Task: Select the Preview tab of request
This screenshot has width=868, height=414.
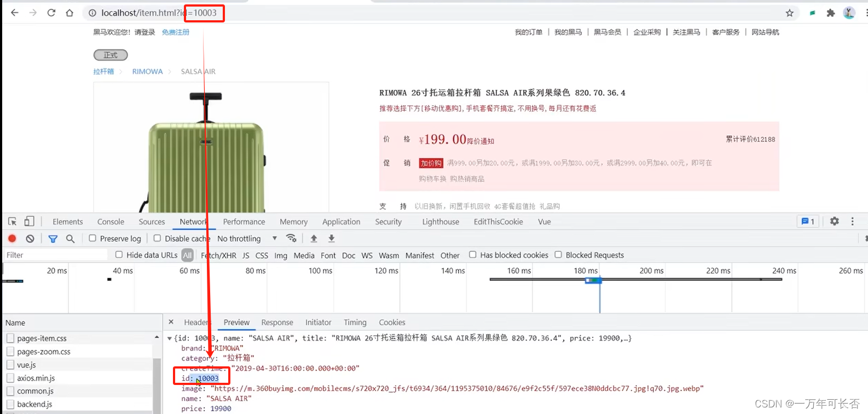Action: tap(236, 323)
